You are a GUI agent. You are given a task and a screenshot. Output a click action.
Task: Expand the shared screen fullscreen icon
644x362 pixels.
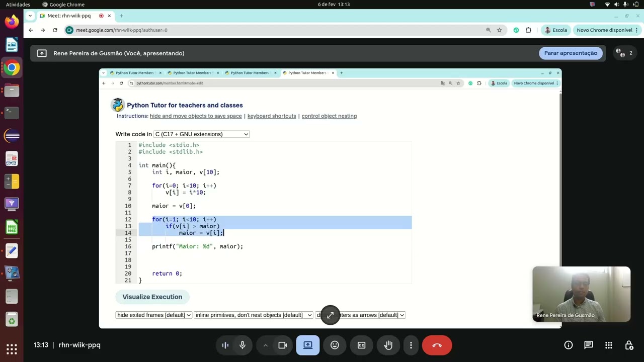tap(330, 315)
